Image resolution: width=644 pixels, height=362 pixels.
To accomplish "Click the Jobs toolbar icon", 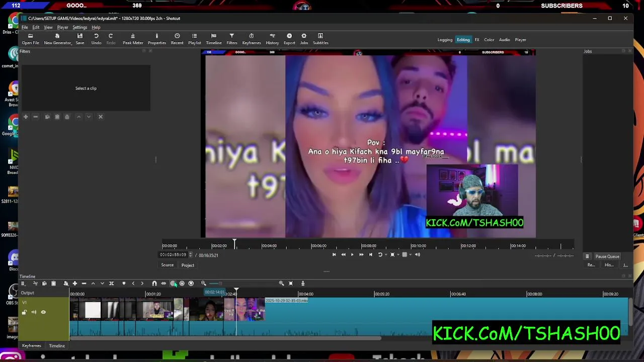I will pyautogui.click(x=304, y=39).
